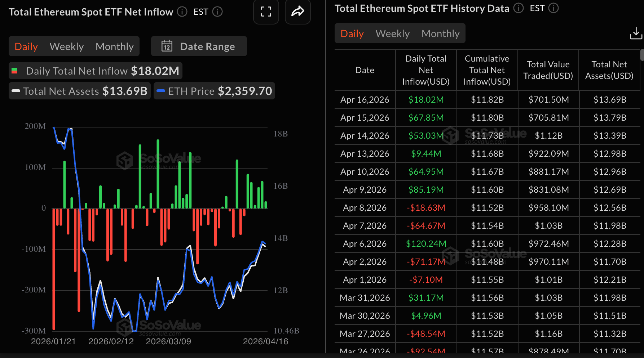Select Daily tab in history table
The width and height of the screenshot is (644, 358).
[352, 33]
